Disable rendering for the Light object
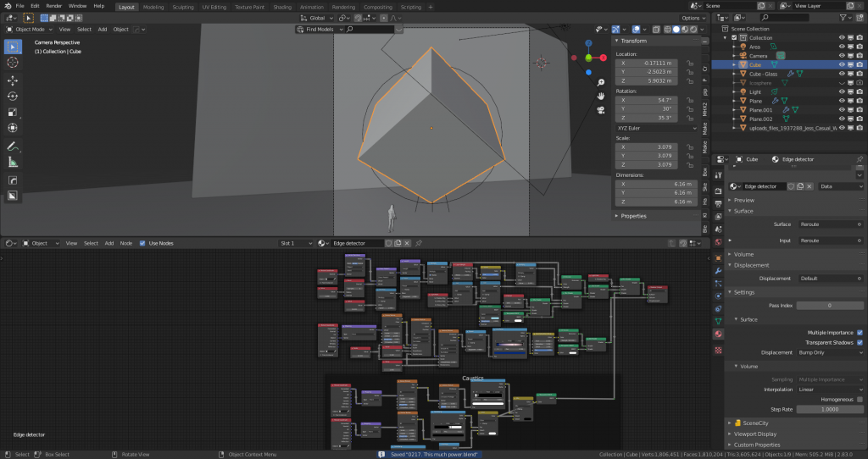Image resolution: width=868 pixels, height=459 pixels. [x=860, y=91]
